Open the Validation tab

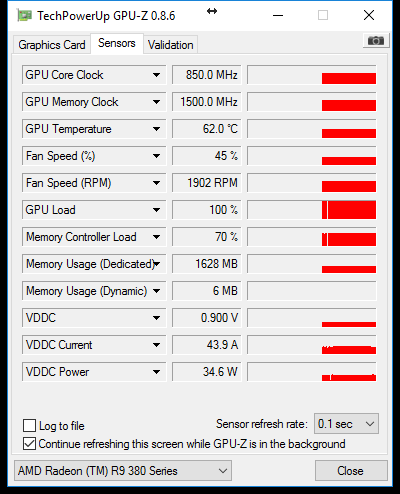click(x=171, y=45)
